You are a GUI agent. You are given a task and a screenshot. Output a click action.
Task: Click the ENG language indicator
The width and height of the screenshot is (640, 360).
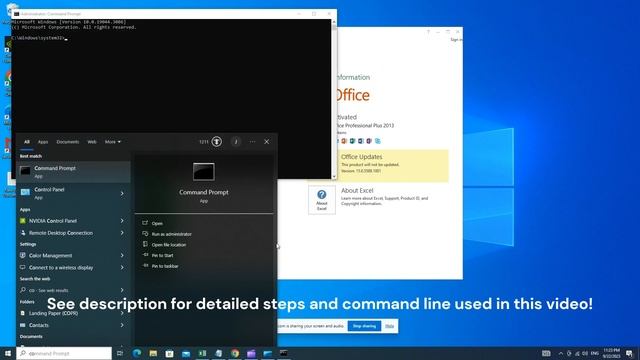(x=594, y=353)
